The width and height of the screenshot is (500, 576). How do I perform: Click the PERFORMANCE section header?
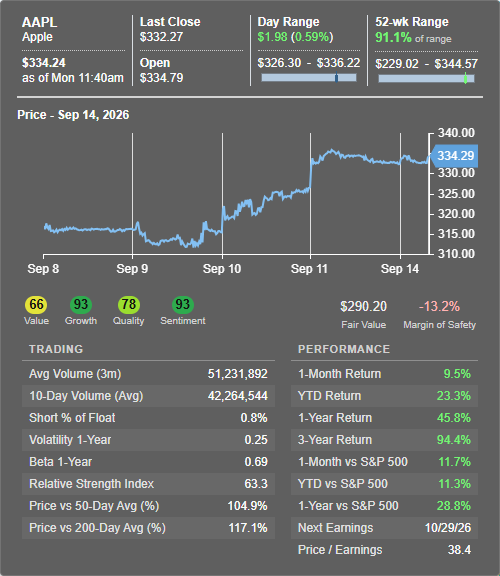point(344,349)
